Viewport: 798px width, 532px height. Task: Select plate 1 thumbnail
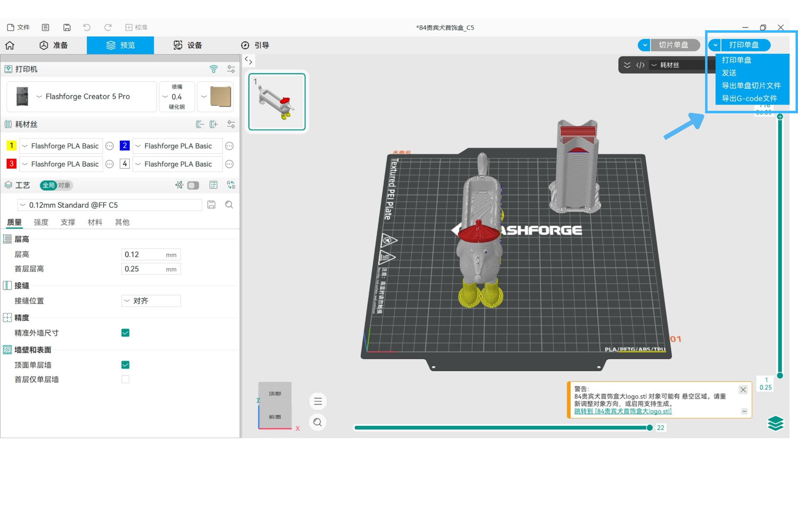pyautogui.click(x=277, y=102)
